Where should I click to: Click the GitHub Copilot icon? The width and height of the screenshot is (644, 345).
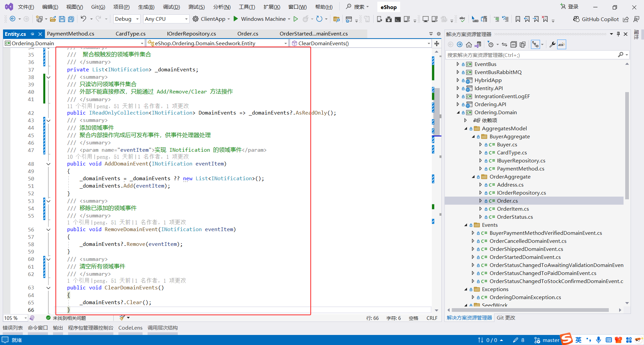click(576, 19)
